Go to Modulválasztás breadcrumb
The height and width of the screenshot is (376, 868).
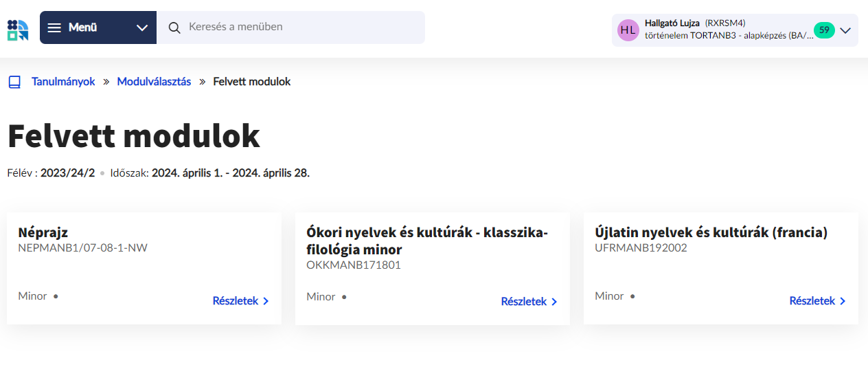click(154, 82)
